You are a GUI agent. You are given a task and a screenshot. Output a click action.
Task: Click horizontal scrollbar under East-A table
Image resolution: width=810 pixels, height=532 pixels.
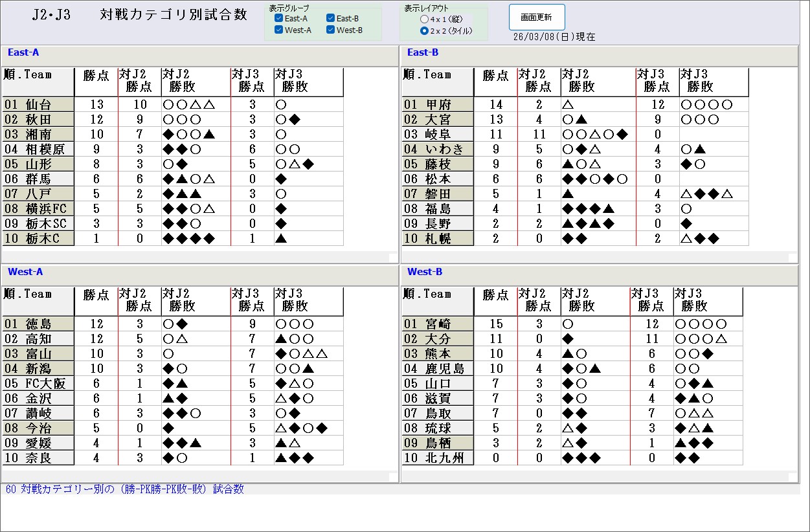click(x=194, y=257)
